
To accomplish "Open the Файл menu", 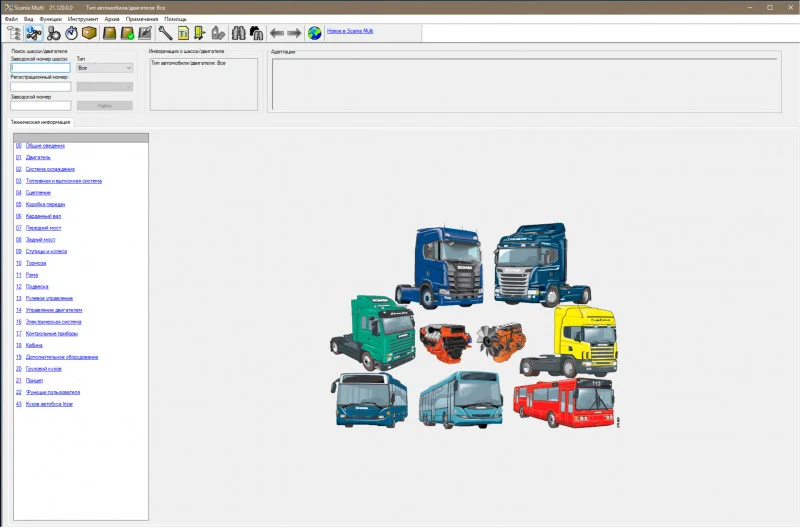I will [x=11, y=19].
